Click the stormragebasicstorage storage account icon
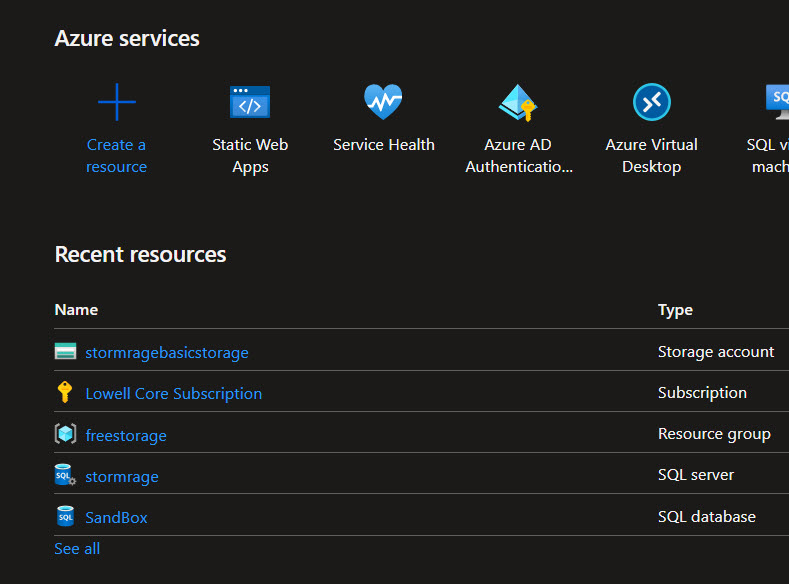789x584 pixels. 65,351
